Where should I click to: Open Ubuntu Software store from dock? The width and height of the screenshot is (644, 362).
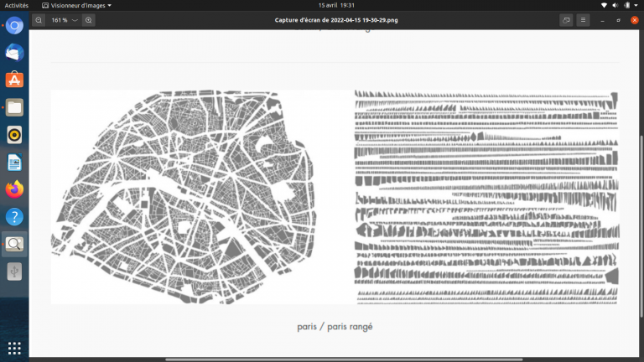(x=14, y=80)
